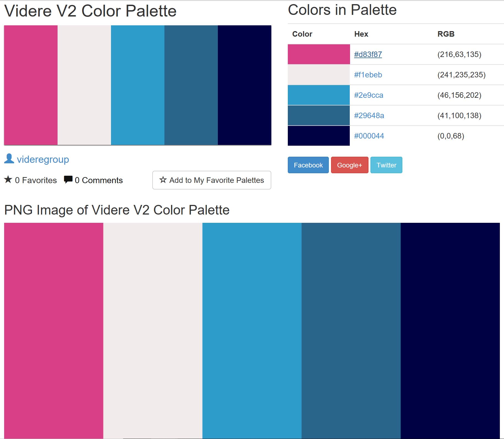The image size is (504, 439).
Task: Open the videregroup user profile link
Action: tap(43, 159)
